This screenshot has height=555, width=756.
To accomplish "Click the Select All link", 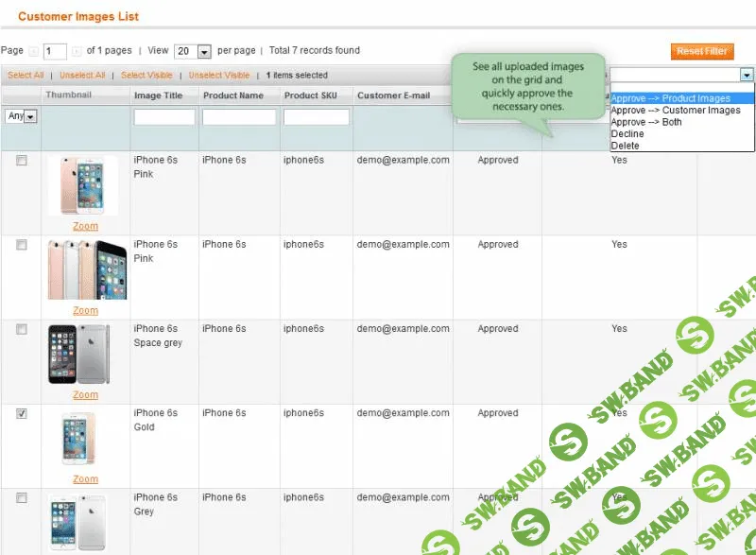I will (x=25, y=75).
